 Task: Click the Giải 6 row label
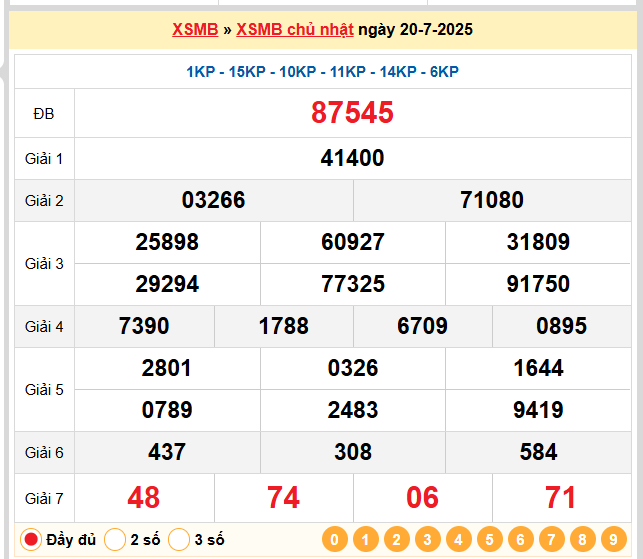pos(44,453)
